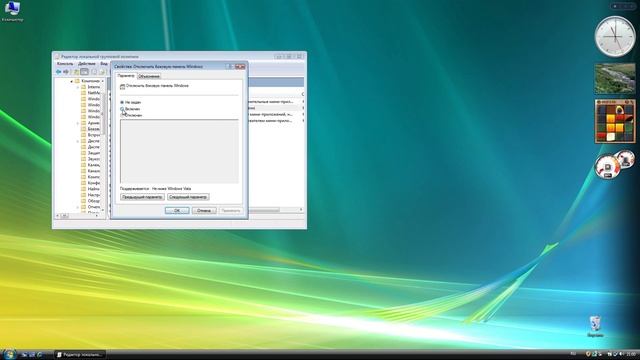This screenshot has width=640, height=360.
Task: Click the volume icon in system tray
Action: click(x=621, y=354)
